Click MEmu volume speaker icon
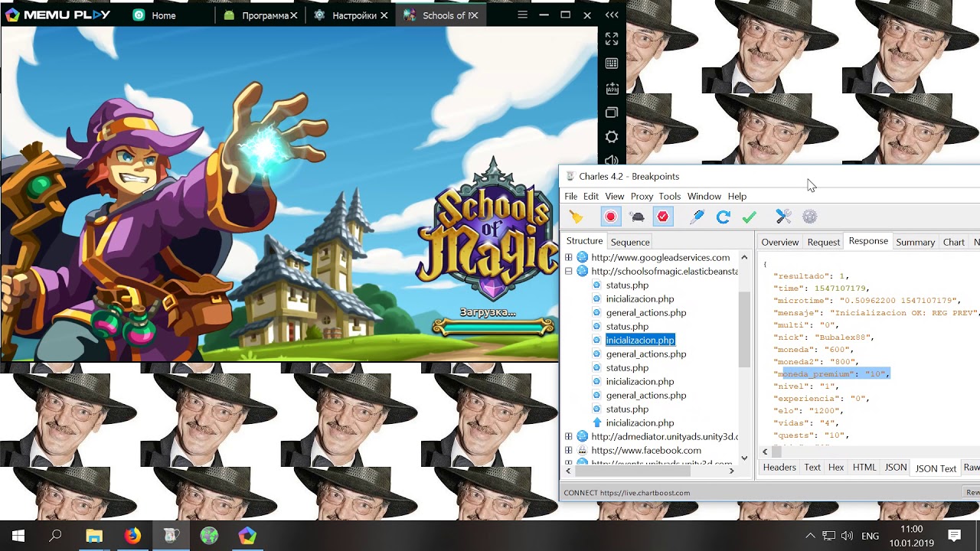Image resolution: width=980 pixels, height=551 pixels. (x=612, y=160)
